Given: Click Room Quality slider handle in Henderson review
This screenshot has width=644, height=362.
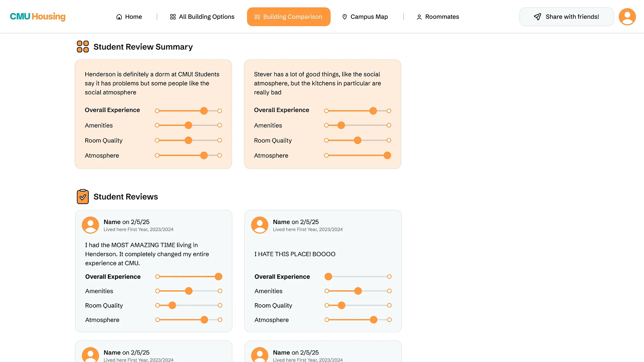Looking at the screenshot, I should (x=172, y=305).
